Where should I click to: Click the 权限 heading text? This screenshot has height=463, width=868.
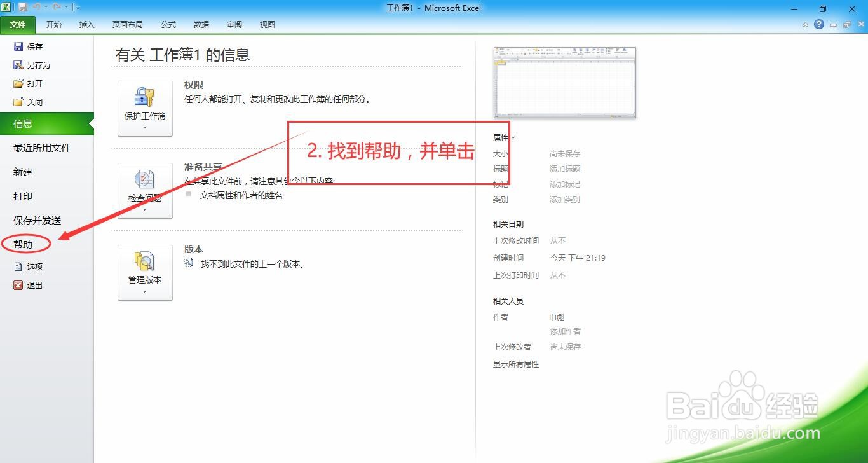(194, 85)
